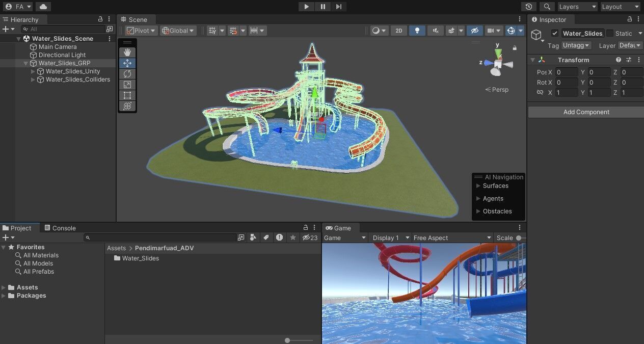The image size is (644, 344).
Task: Click the Assets breadcrumb link
Action: (116, 248)
